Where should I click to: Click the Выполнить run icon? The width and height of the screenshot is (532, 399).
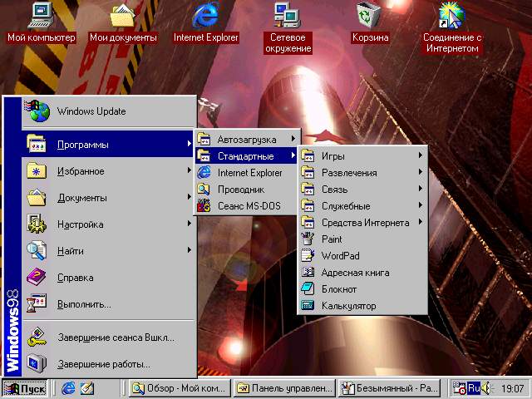(37, 303)
